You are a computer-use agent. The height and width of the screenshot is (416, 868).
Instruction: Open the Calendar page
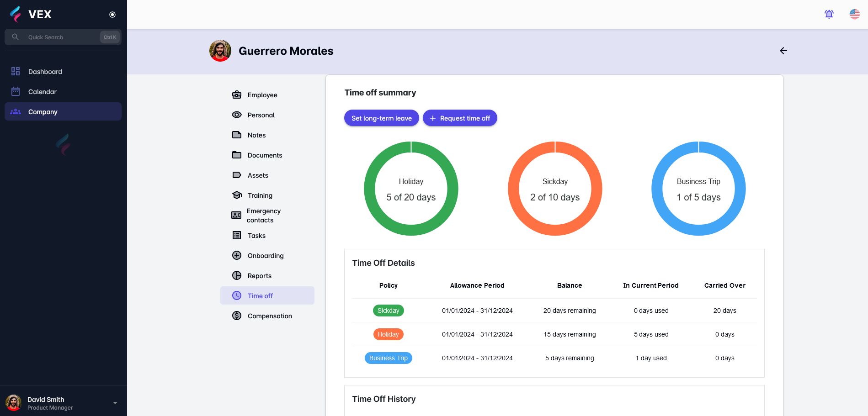42,92
